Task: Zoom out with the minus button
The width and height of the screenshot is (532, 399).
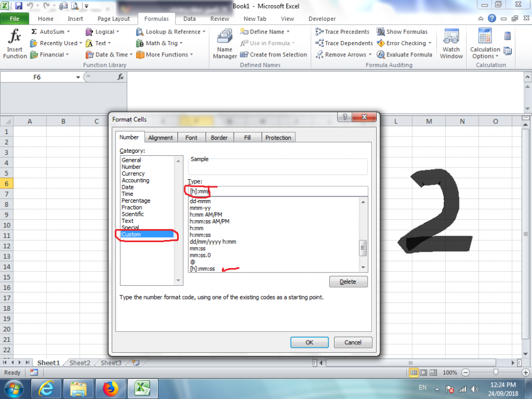Action: [465, 372]
